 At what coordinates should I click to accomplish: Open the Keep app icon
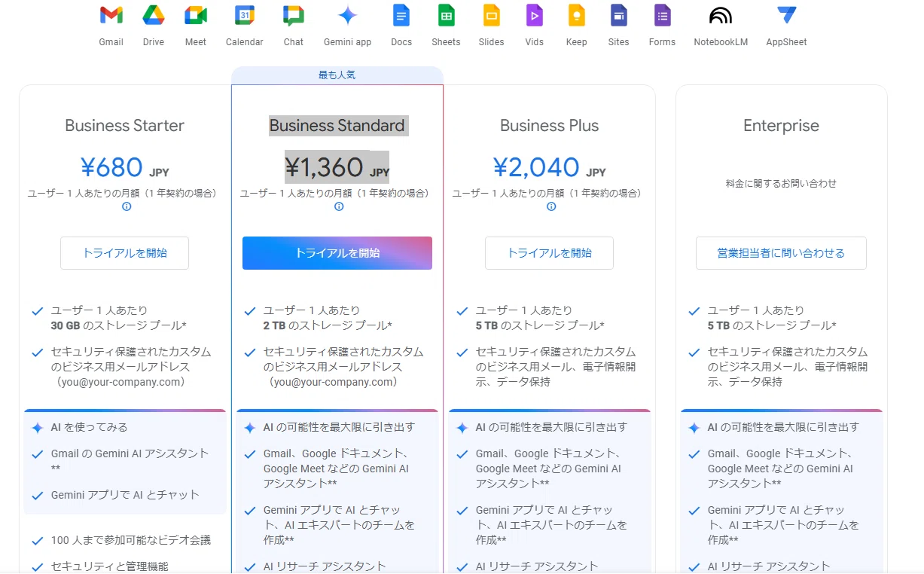coord(576,15)
